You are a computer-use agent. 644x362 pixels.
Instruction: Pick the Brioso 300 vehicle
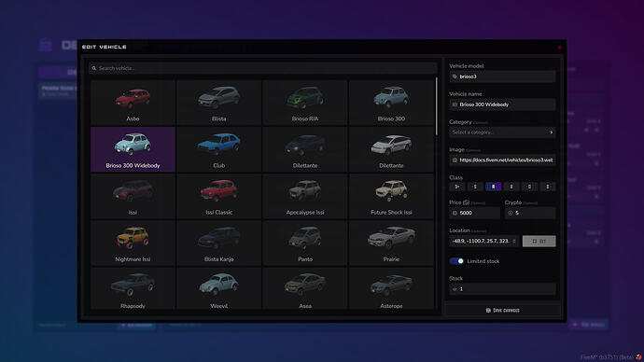(x=391, y=103)
